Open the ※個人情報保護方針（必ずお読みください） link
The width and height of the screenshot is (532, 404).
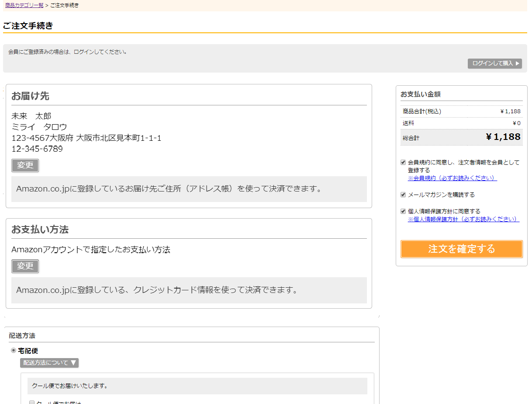click(464, 219)
